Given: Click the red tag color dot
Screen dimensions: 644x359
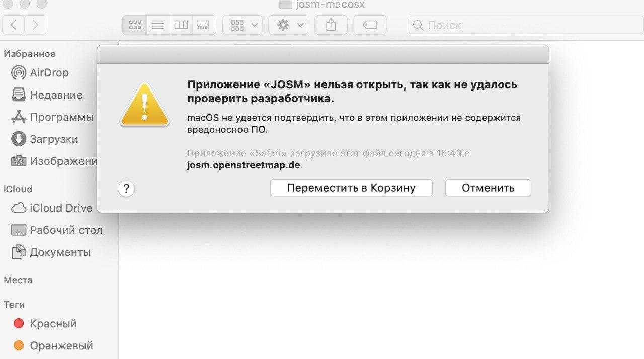Looking at the screenshot, I should tap(19, 323).
